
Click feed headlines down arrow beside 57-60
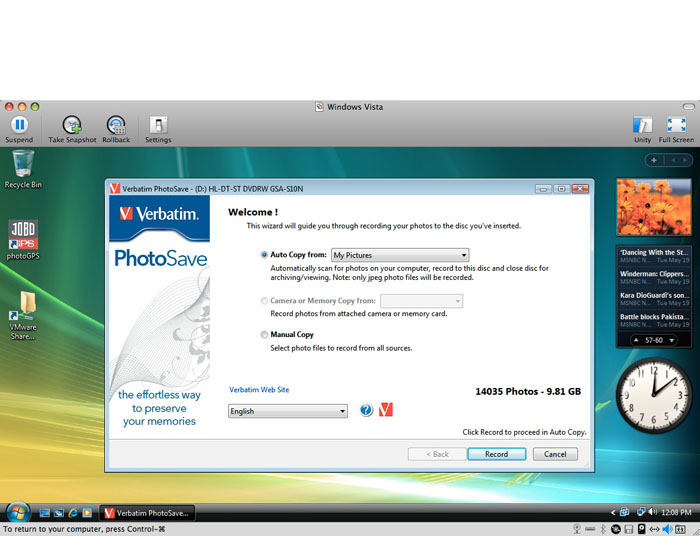point(671,340)
